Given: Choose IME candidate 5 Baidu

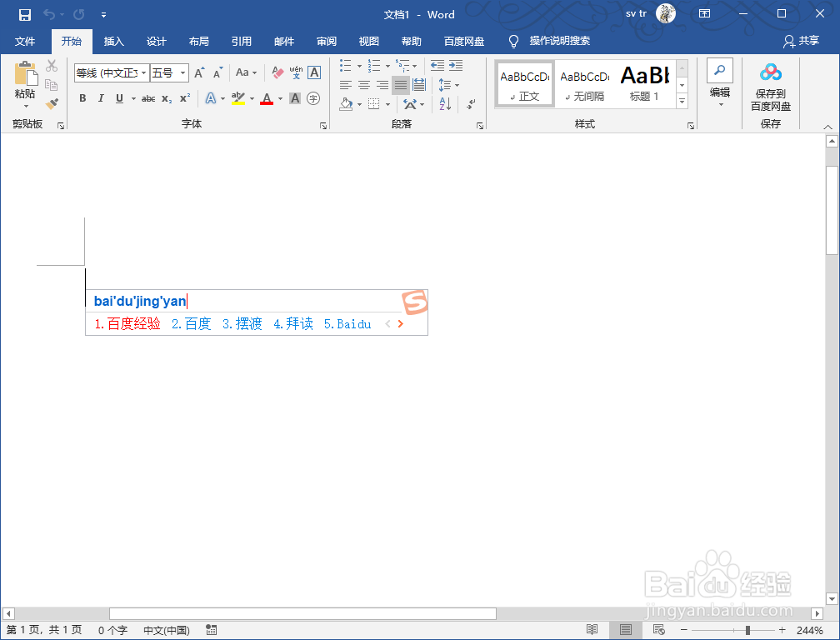Looking at the screenshot, I should tap(347, 324).
